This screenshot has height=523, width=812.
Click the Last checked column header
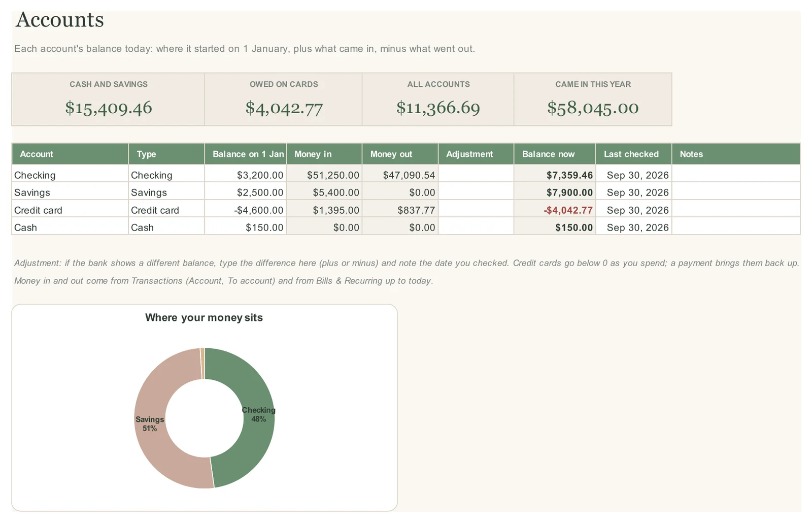pos(634,154)
